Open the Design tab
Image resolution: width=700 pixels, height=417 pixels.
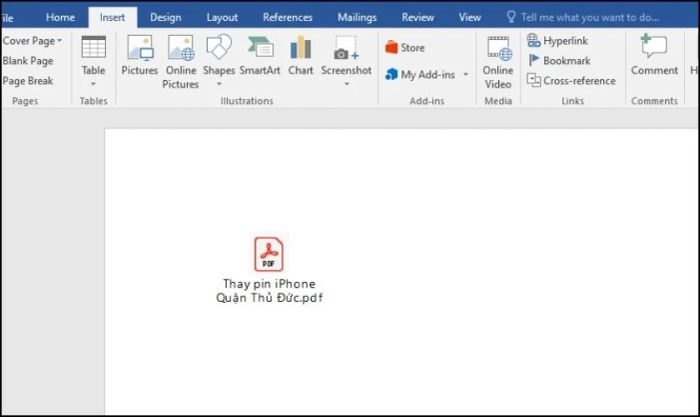[166, 17]
